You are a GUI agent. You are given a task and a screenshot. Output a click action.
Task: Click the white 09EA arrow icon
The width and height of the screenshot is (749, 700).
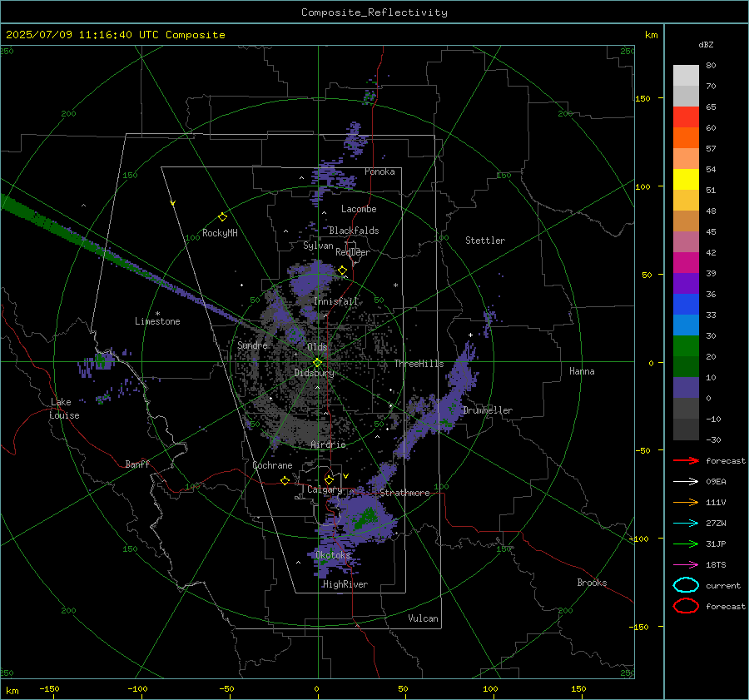click(686, 482)
